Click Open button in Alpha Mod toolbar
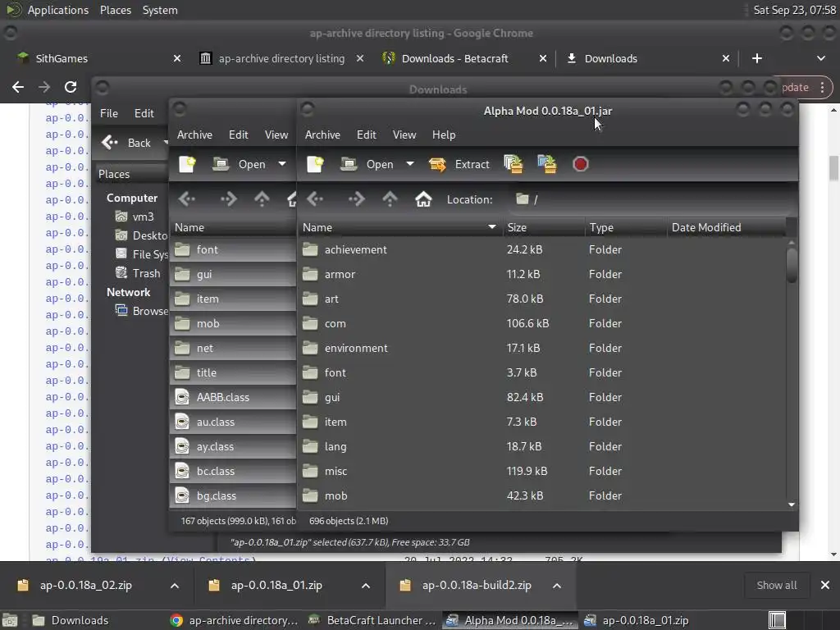 click(367, 164)
